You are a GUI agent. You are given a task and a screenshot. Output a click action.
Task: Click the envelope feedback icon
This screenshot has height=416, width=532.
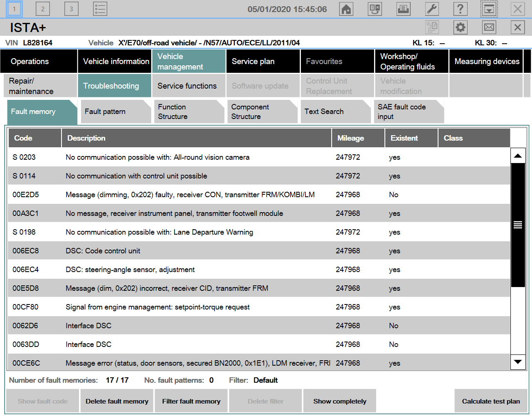click(489, 27)
